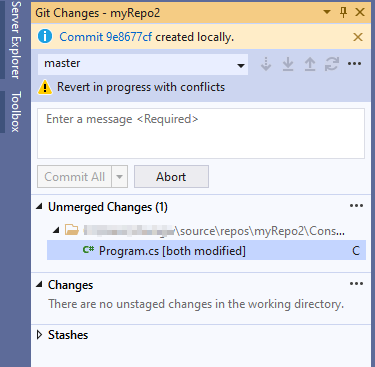Click the Pull down-arrow icon
Screen dimensions: 375x367
(288, 64)
